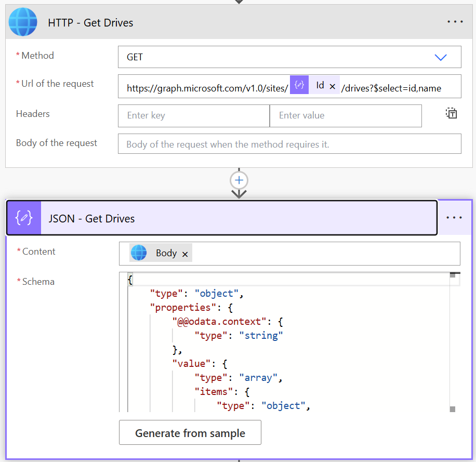Screen dimensions: 476x462
Task: Click the Schema field label
Action: pos(38,282)
